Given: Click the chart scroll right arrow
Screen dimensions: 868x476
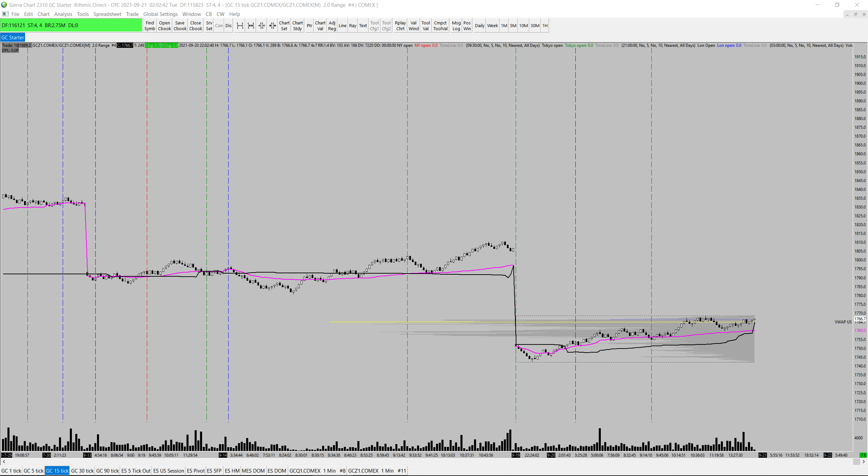Looking at the screenshot, I should tap(864, 461).
